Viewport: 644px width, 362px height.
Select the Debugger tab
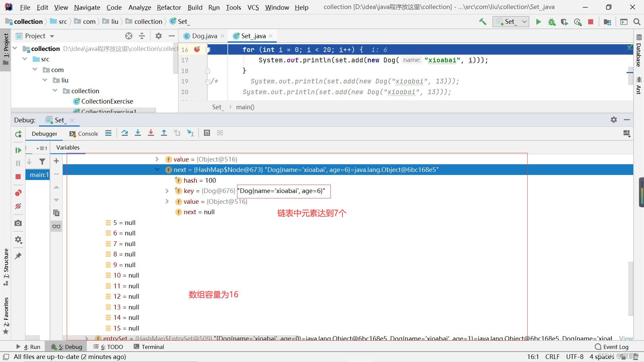pyautogui.click(x=44, y=134)
